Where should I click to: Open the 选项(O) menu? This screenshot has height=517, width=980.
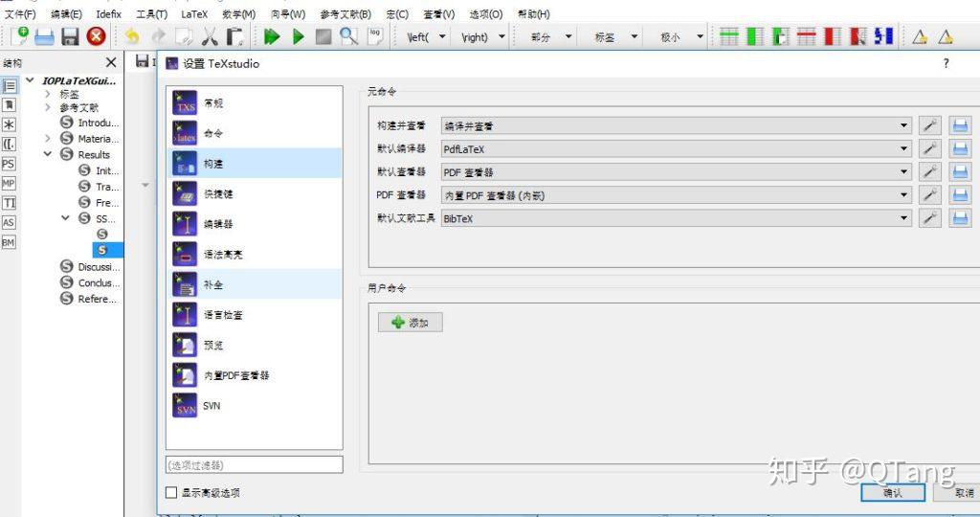click(485, 13)
